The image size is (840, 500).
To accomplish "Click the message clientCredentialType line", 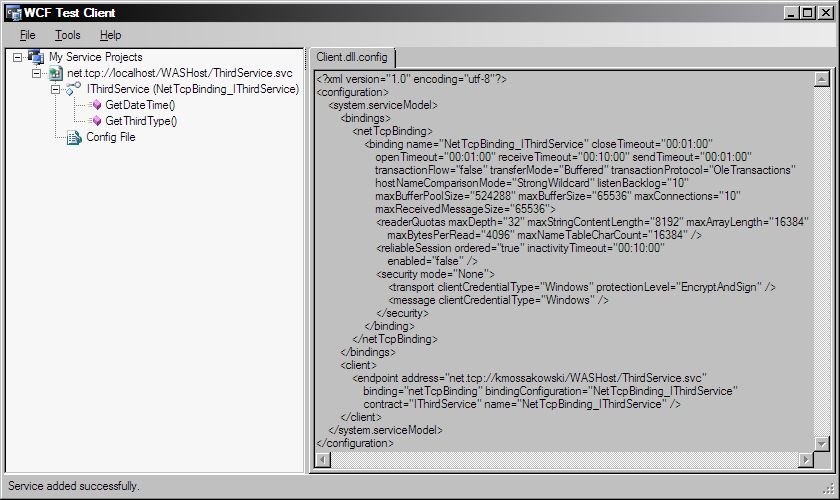I will 498,300.
